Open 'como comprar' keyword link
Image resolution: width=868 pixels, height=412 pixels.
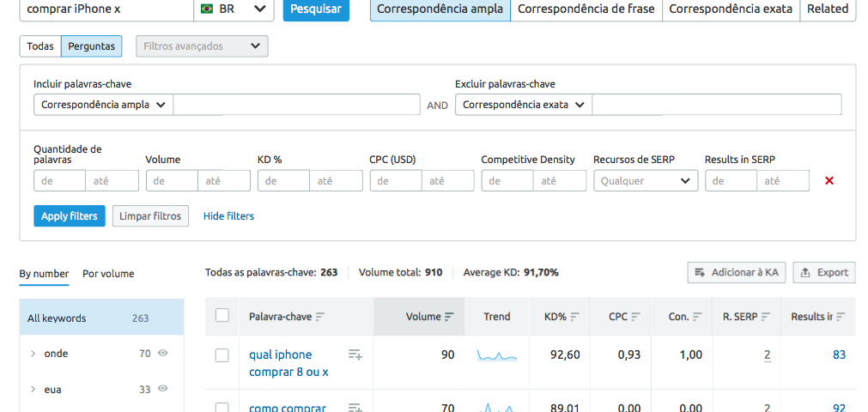(288, 408)
